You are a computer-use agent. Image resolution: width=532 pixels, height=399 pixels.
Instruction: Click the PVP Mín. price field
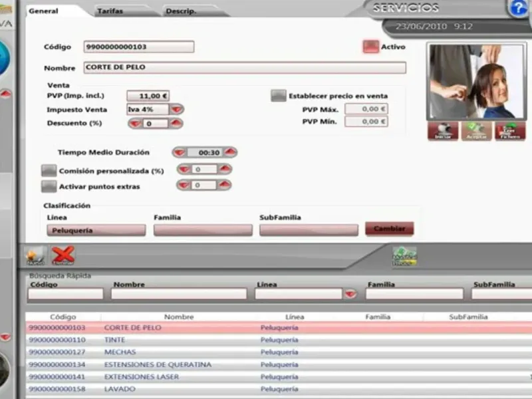click(366, 122)
